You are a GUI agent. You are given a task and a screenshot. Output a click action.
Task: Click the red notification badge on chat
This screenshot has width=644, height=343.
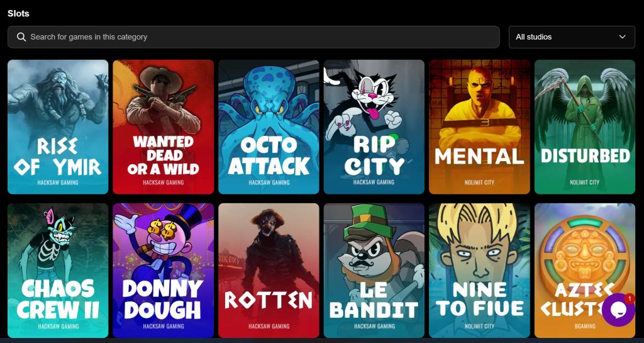pos(629,298)
